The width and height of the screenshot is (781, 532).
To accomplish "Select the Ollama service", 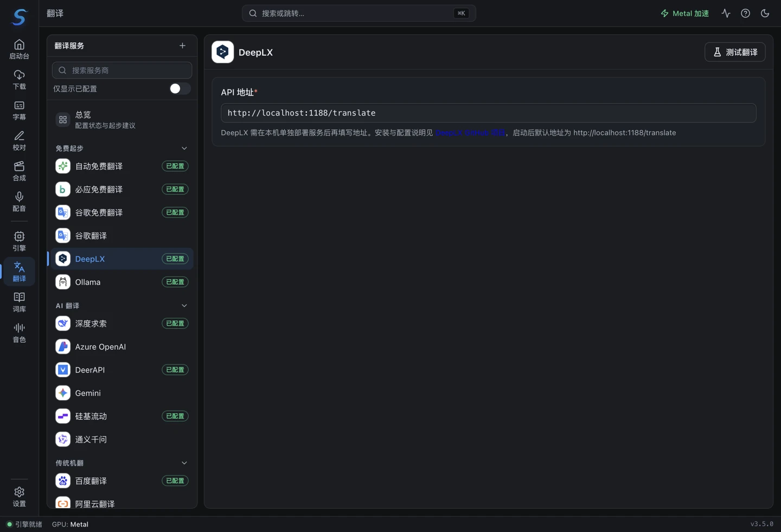I will click(x=122, y=282).
